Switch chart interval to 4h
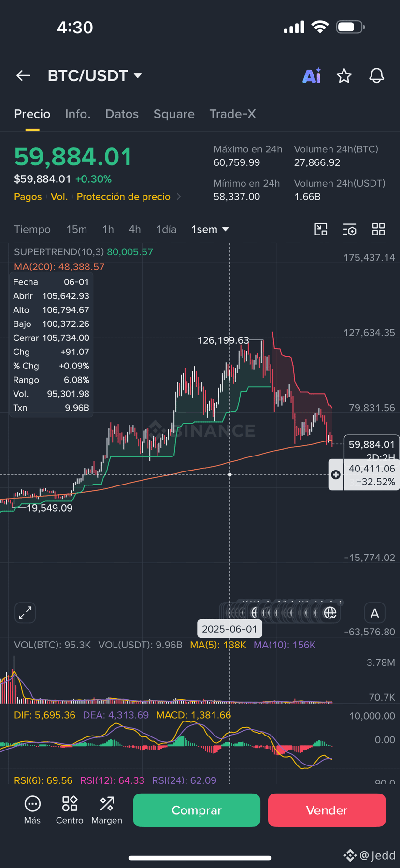 135,229
